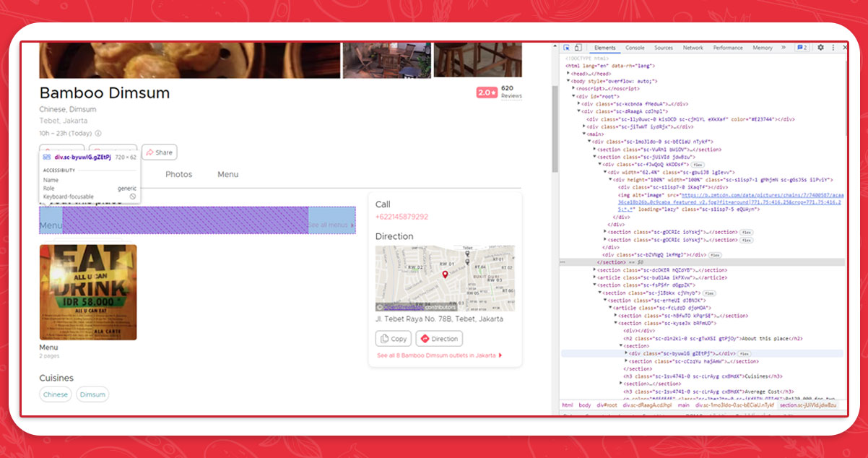
Task: Open the DevTools settings gear
Action: 820,48
